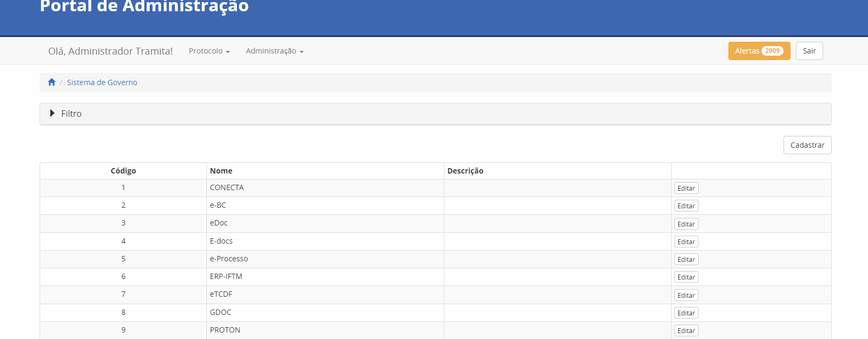This screenshot has height=339, width=868.
Task: Select the eDoc name cell
Action: point(325,223)
